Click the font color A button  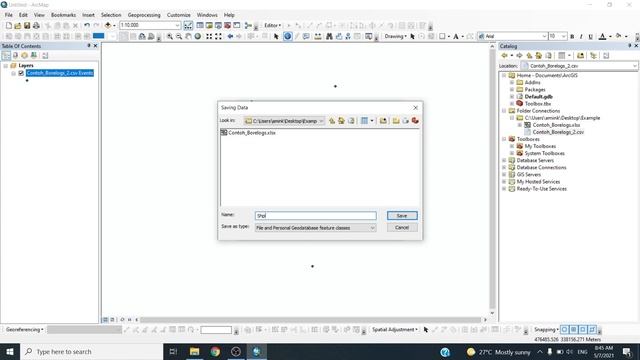(602, 37)
